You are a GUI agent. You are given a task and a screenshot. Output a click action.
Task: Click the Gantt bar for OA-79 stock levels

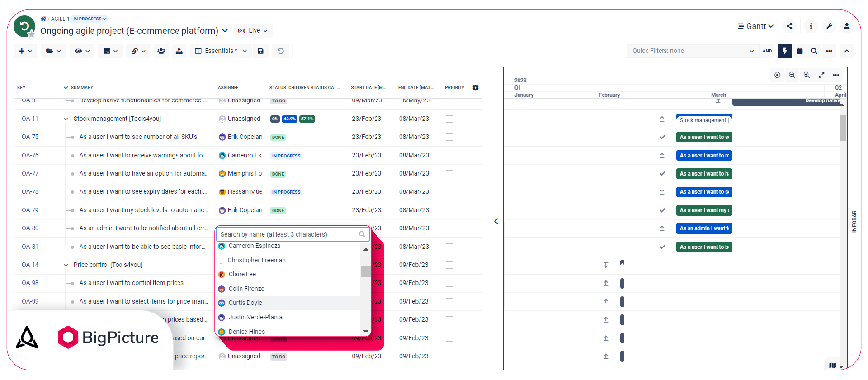[704, 210]
